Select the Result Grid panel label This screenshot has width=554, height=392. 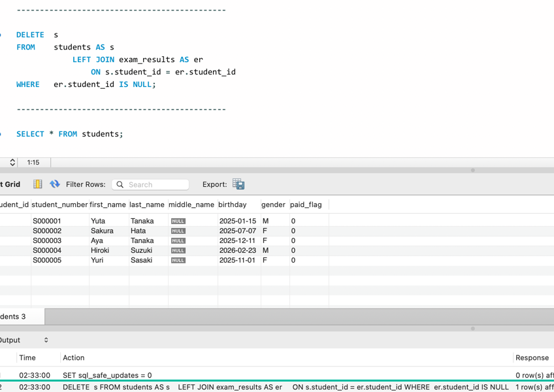tap(10, 184)
